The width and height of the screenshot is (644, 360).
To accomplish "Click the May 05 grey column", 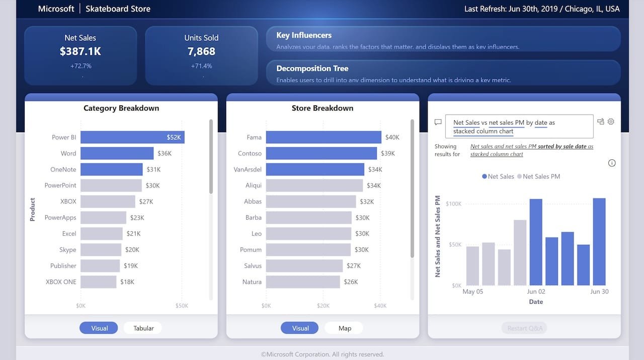I will 472,266.
